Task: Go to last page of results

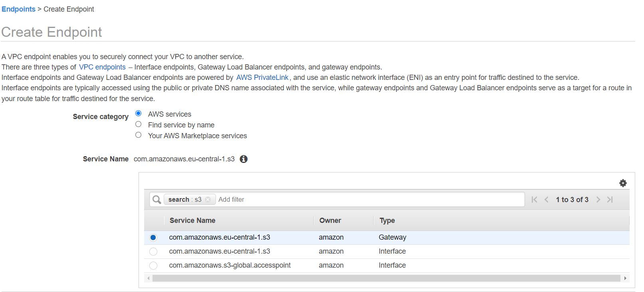Action: click(610, 199)
